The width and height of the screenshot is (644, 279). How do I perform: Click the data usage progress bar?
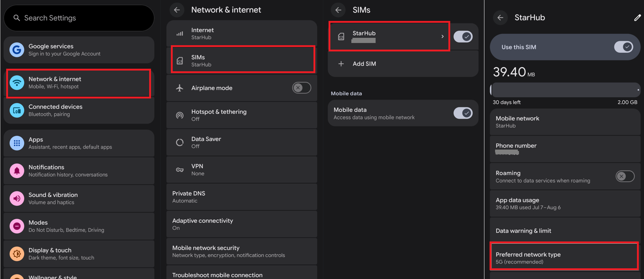[565, 90]
